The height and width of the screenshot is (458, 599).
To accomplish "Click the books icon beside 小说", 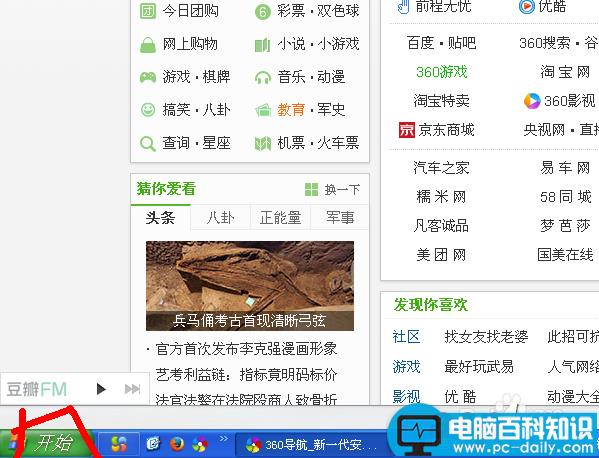I will [262, 45].
